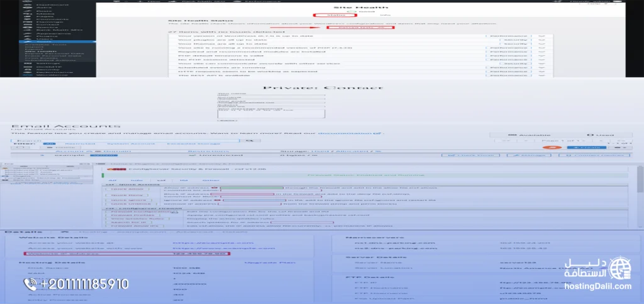This screenshot has height=304, width=644.
Task: Select the All email filter
Action: [49, 144]
